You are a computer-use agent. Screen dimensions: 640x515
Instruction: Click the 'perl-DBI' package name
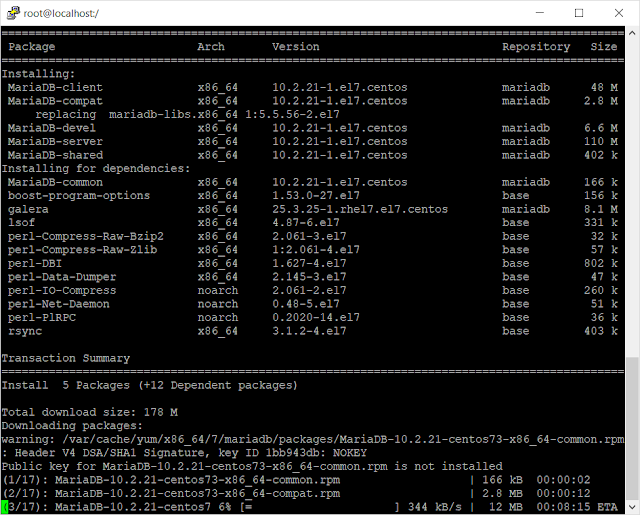(x=35, y=263)
